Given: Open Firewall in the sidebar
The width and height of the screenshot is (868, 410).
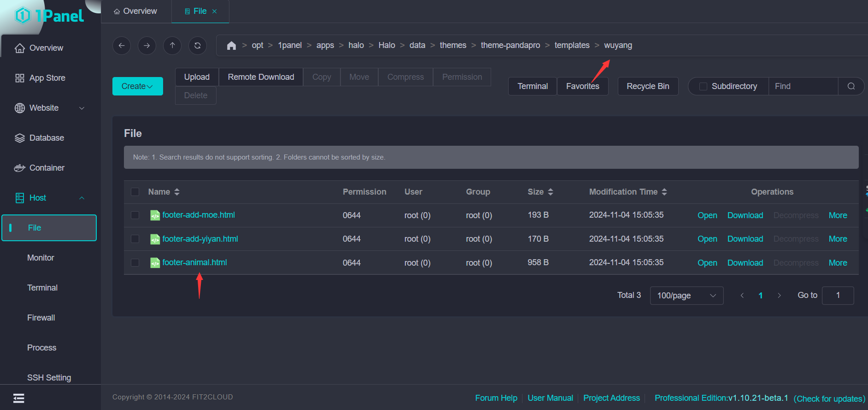Looking at the screenshot, I should click(x=41, y=318).
